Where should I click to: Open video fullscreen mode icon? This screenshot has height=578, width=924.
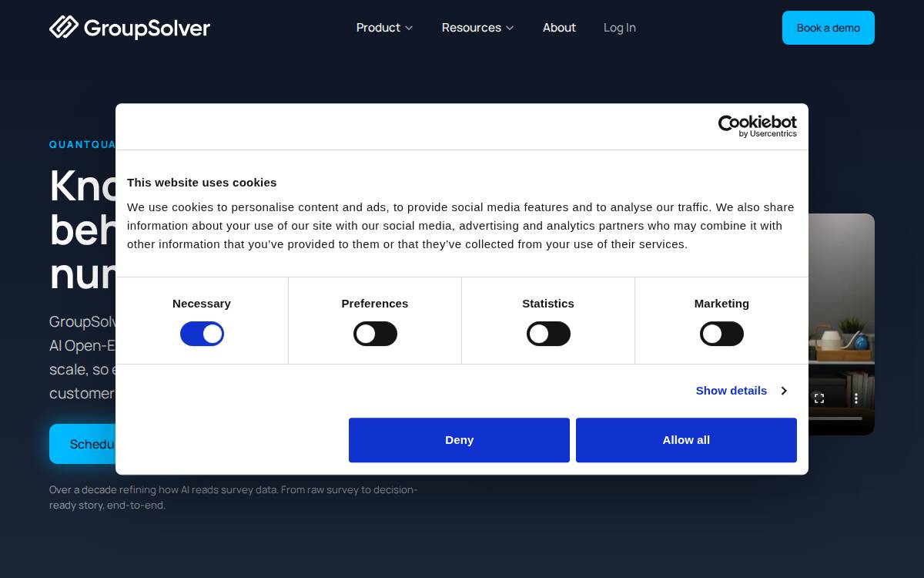819,398
